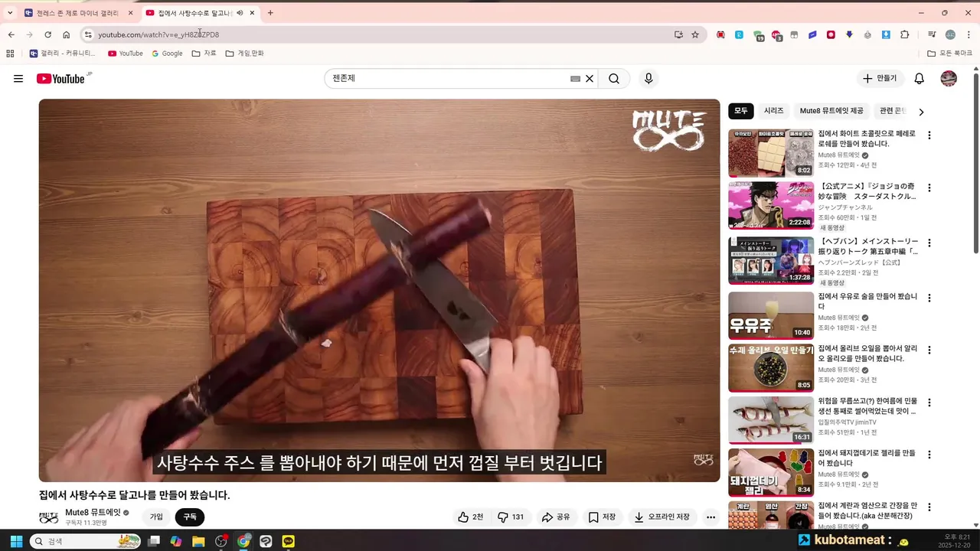This screenshot has width=980, height=551.
Task: Open the 모든 북마크 folder
Action: pyautogui.click(x=949, y=54)
